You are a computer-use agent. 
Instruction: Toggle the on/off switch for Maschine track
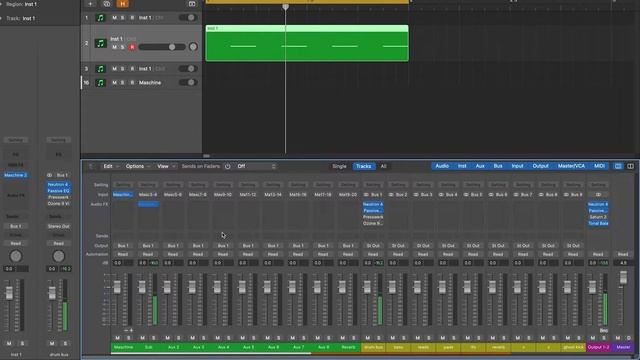pos(188,82)
